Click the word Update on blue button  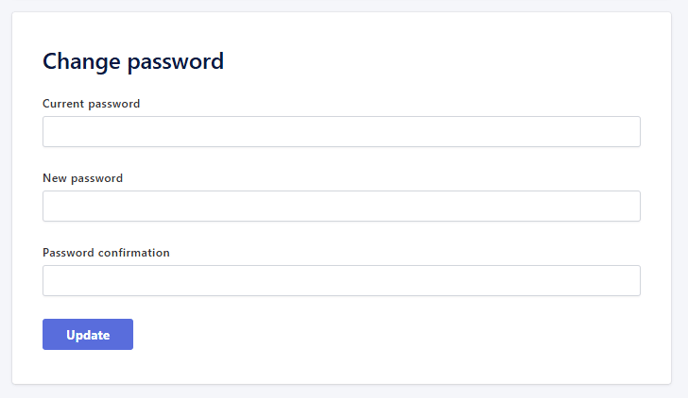pos(88,335)
